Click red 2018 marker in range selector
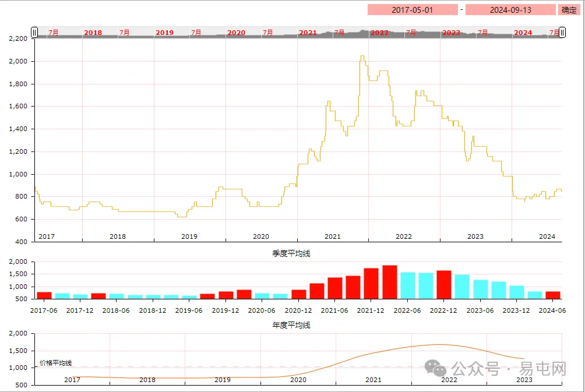Image resolution: width=585 pixels, height=392 pixels. click(x=93, y=33)
